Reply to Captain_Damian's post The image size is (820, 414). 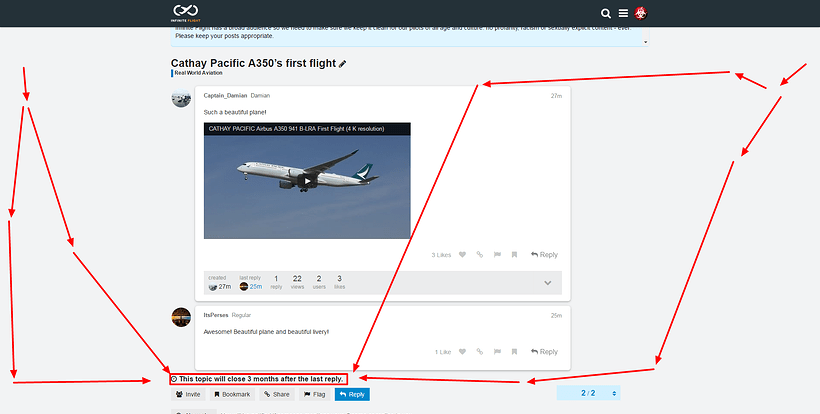point(544,255)
